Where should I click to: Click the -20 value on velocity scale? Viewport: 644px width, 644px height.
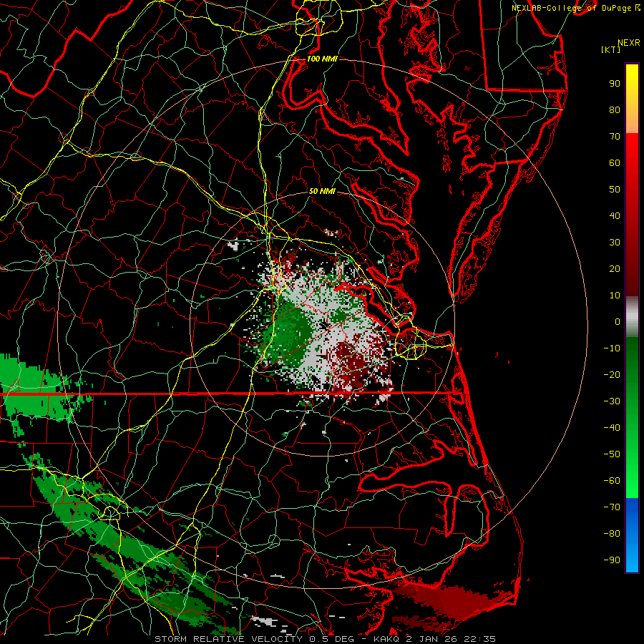coord(612,374)
